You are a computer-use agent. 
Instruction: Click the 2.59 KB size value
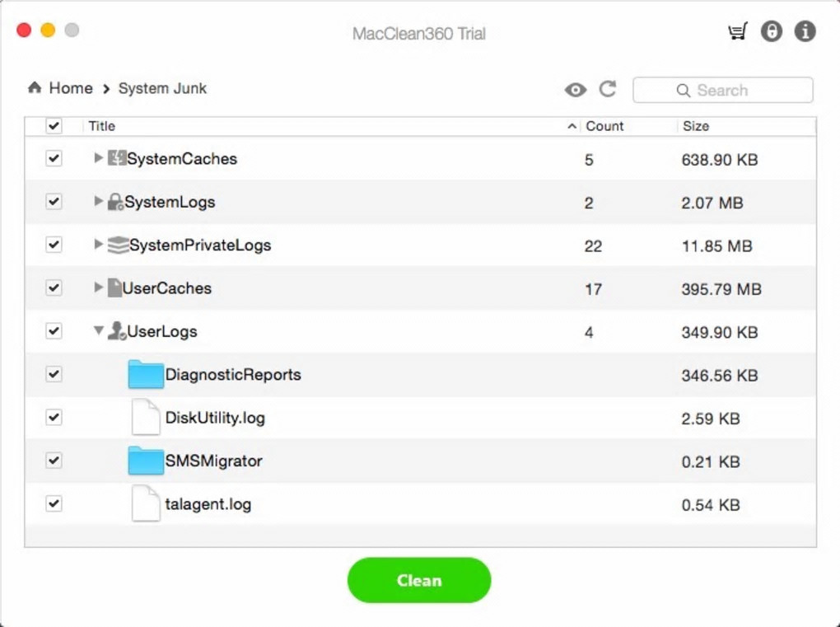pos(711,419)
